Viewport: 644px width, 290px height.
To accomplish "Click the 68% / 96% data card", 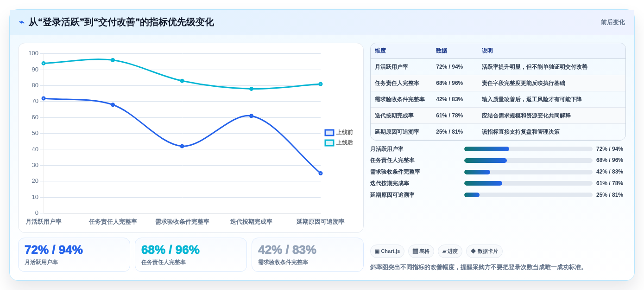I will (x=191, y=255).
